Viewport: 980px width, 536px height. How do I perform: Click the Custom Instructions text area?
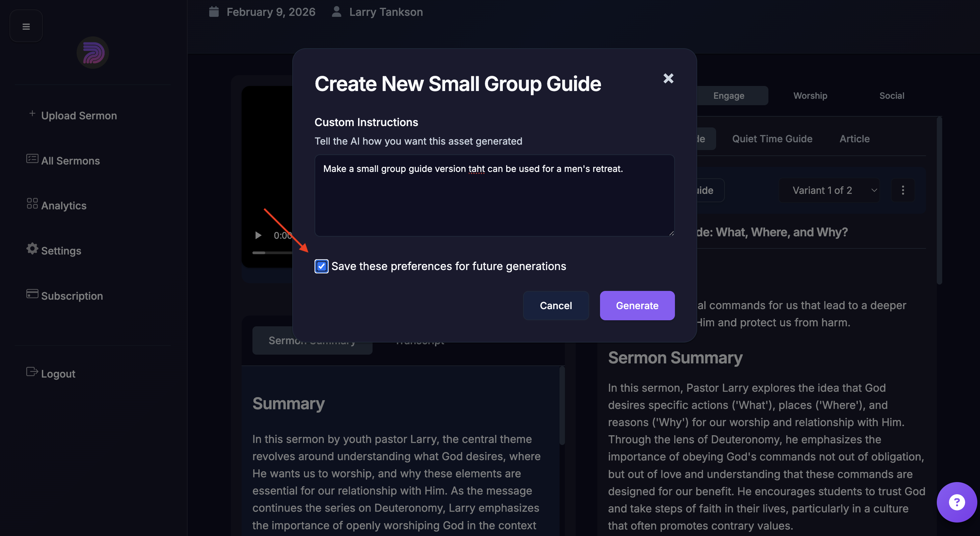pyautogui.click(x=494, y=196)
